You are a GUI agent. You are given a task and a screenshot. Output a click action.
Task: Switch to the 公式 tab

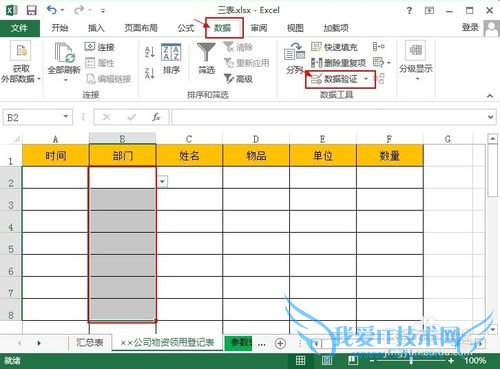(186, 28)
